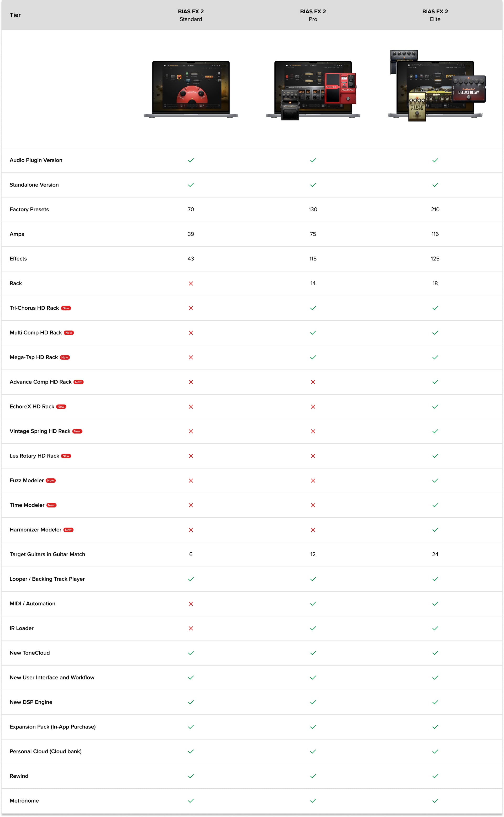504x817 pixels.
Task: Click the Pro checkmark for IR Loader
Action: pyautogui.click(x=313, y=628)
